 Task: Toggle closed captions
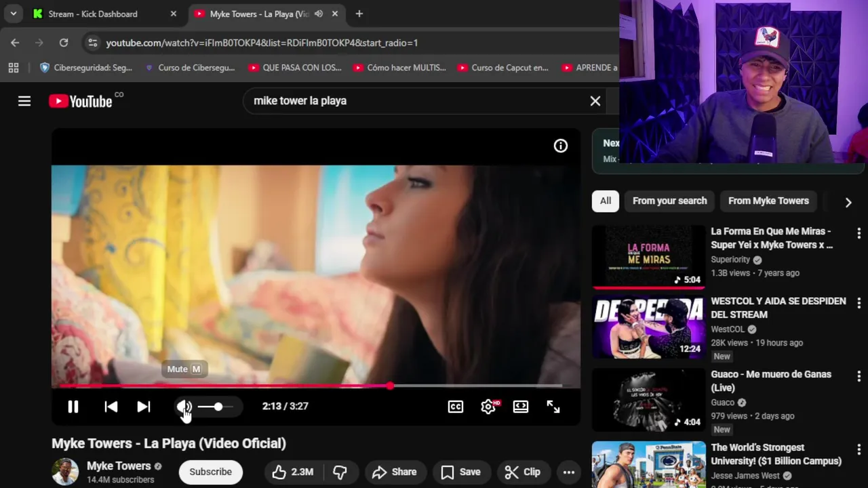point(456,407)
